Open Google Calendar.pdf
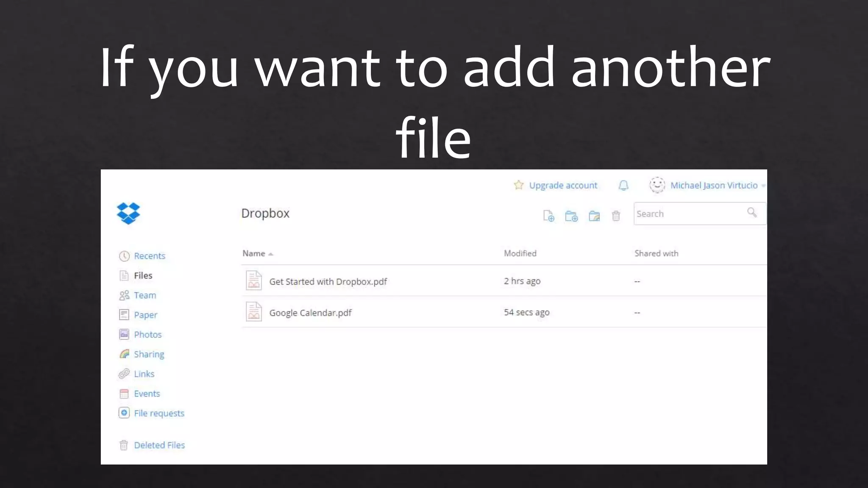Screen dimensions: 868x488 310,313
